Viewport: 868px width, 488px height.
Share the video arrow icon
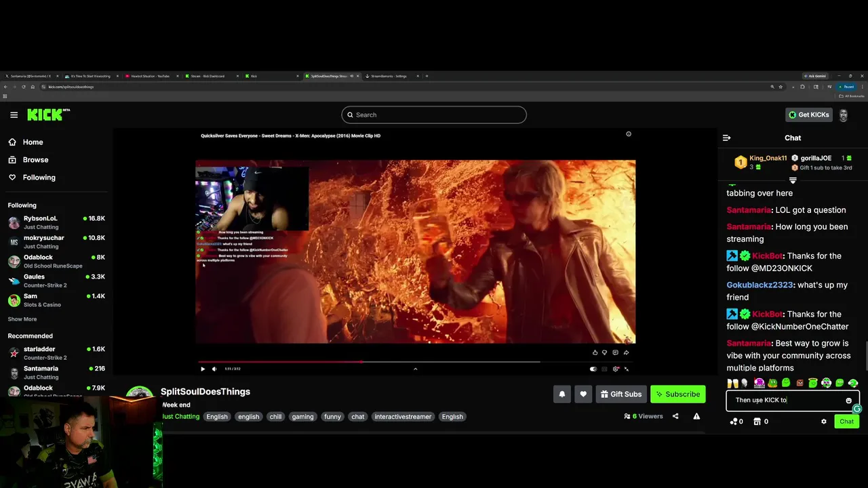[x=626, y=352]
